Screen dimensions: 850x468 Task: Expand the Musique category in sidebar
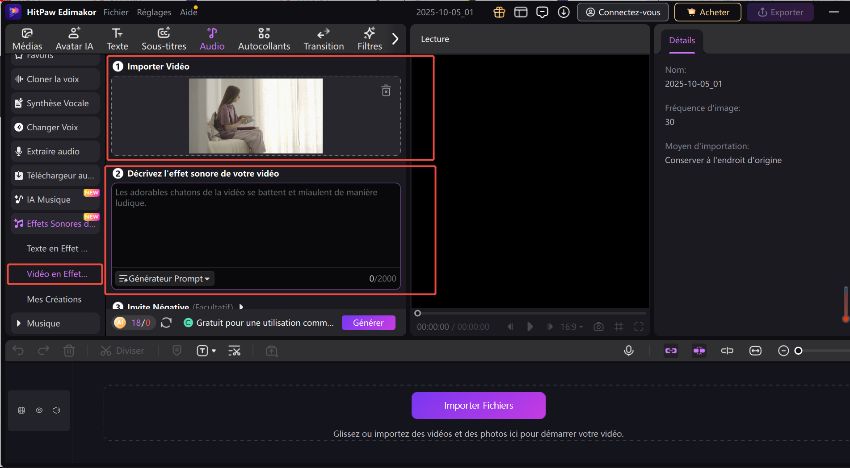[x=20, y=323]
